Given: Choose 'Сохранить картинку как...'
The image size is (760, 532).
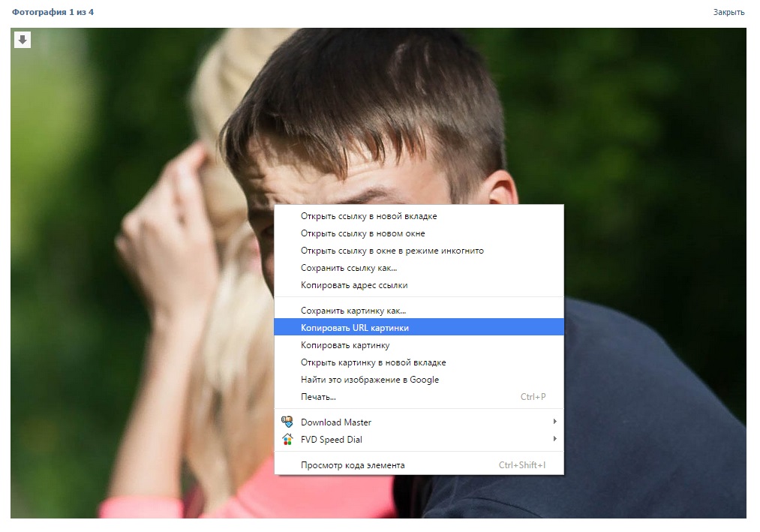Looking at the screenshot, I should click(x=419, y=311).
